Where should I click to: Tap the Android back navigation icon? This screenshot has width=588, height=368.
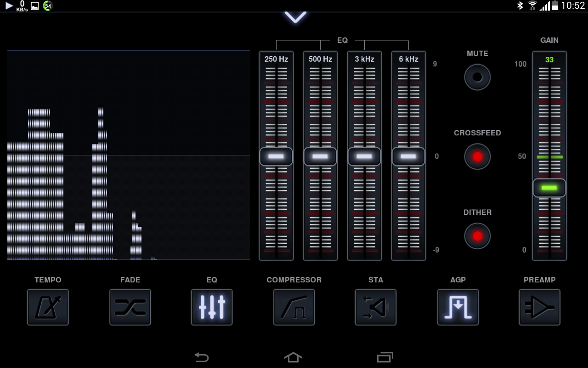click(x=201, y=357)
